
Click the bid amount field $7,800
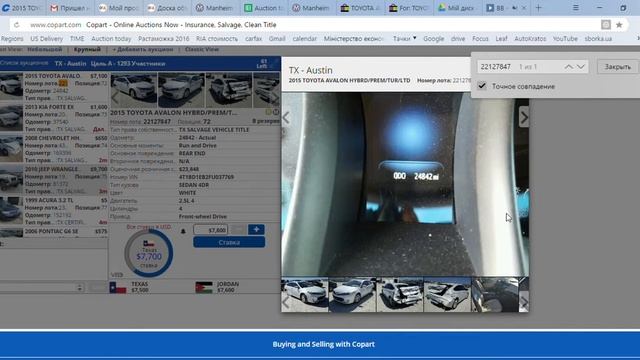(x=210, y=230)
